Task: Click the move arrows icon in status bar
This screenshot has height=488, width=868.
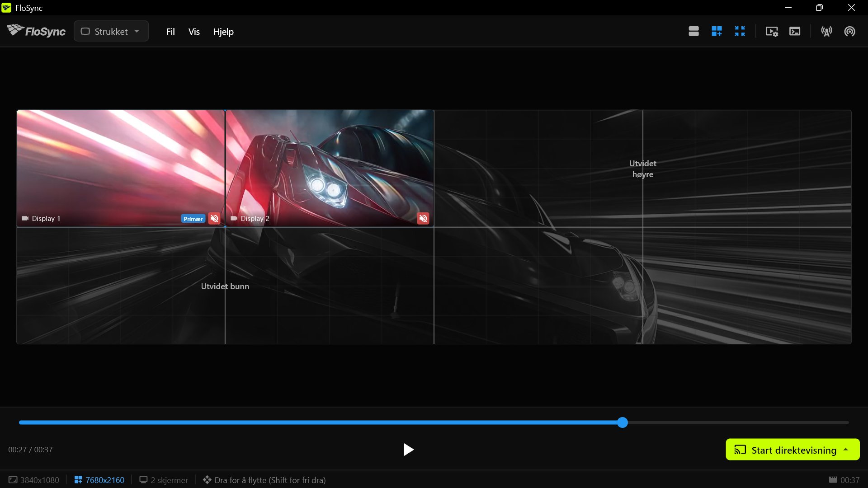Action: pyautogui.click(x=207, y=479)
